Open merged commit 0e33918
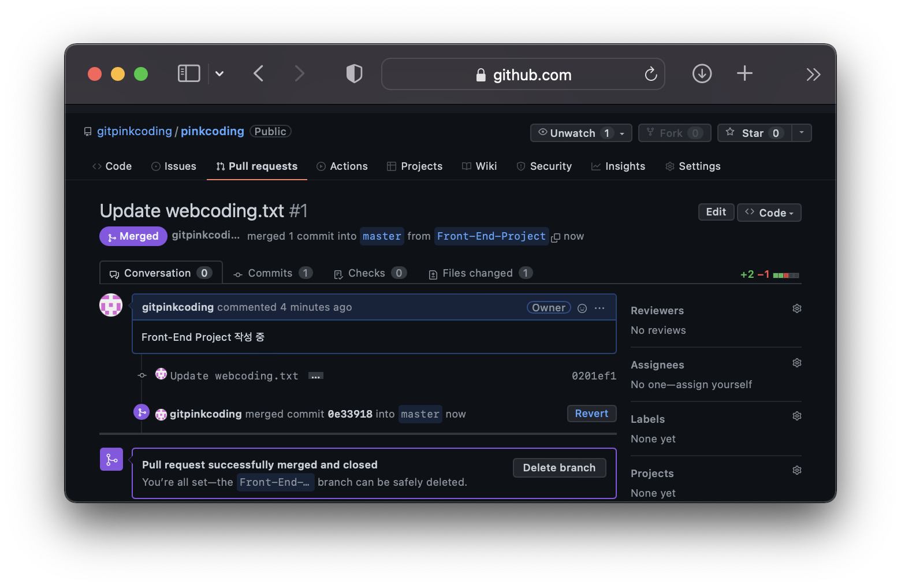 [x=350, y=414]
